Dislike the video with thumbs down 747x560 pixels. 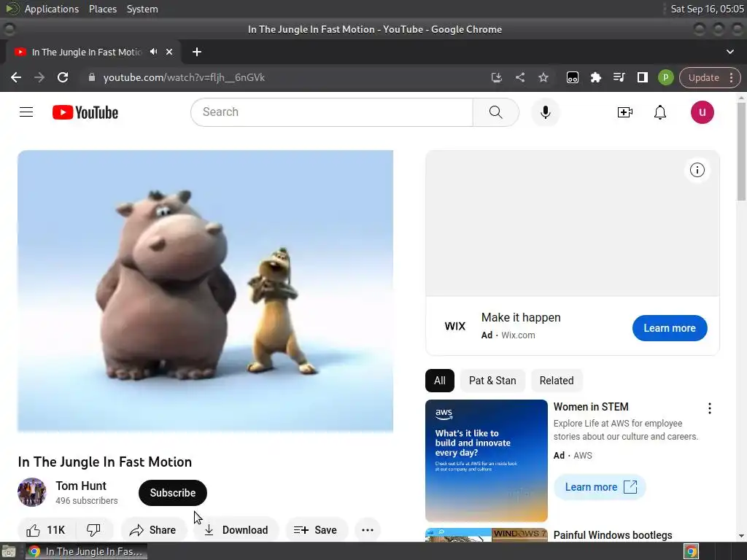(x=94, y=530)
